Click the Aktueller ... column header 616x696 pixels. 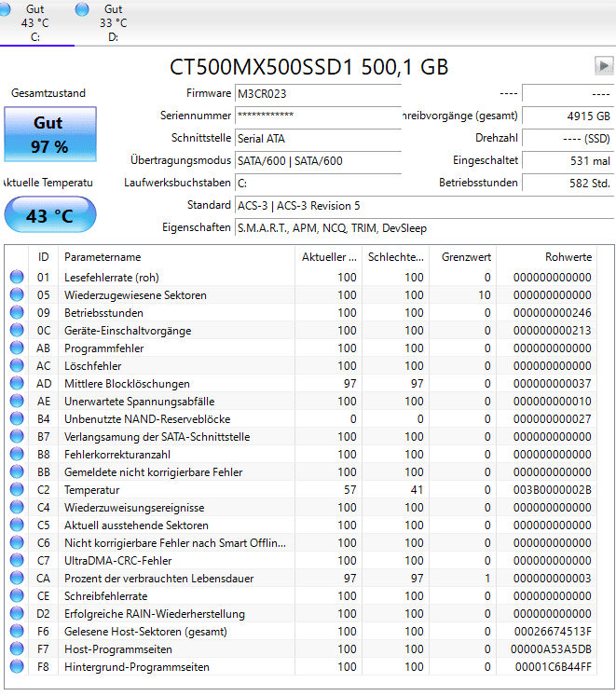[x=329, y=257]
